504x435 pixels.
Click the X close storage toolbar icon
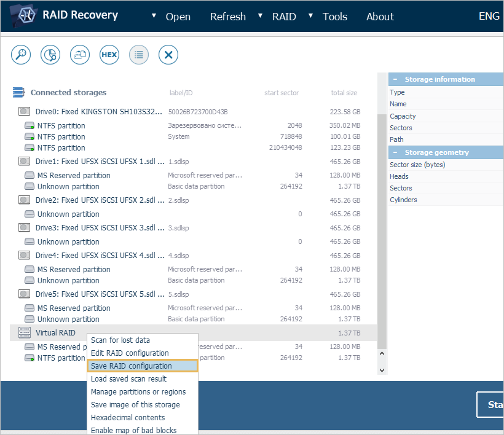(168, 55)
